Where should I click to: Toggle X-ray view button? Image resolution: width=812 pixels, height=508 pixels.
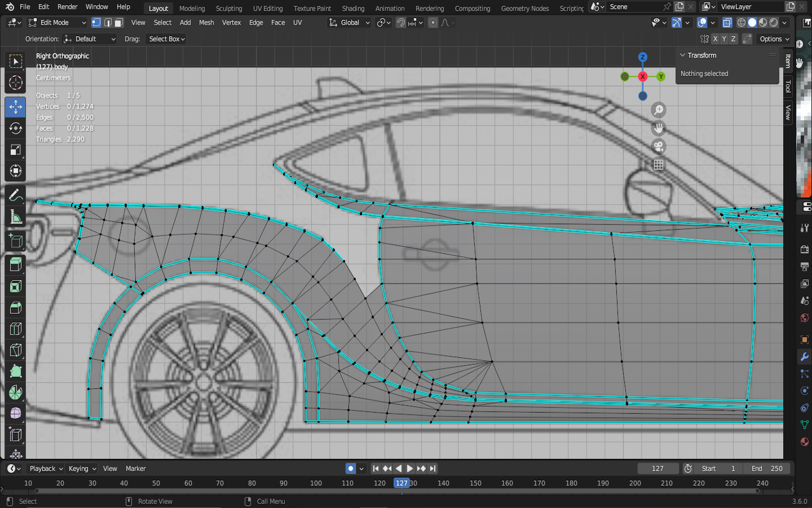(727, 23)
